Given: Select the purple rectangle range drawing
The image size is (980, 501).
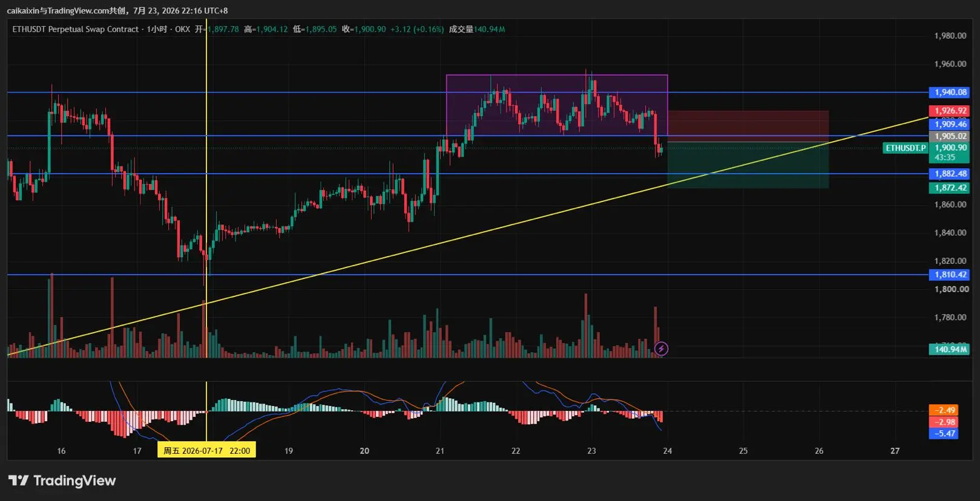Looking at the screenshot, I should [x=557, y=105].
